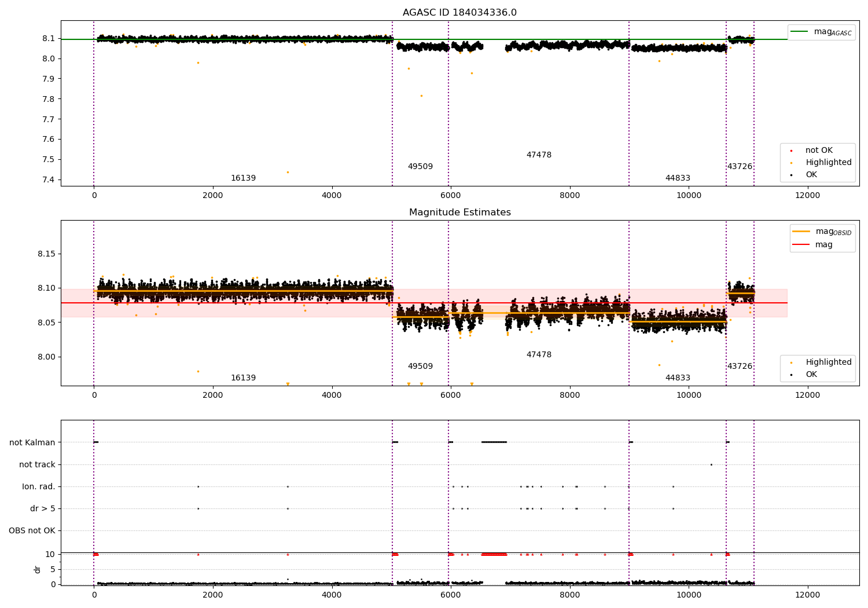Click the 'not track' row label
Image resolution: width=868 pixels, height=608 pixels.
[37, 464]
